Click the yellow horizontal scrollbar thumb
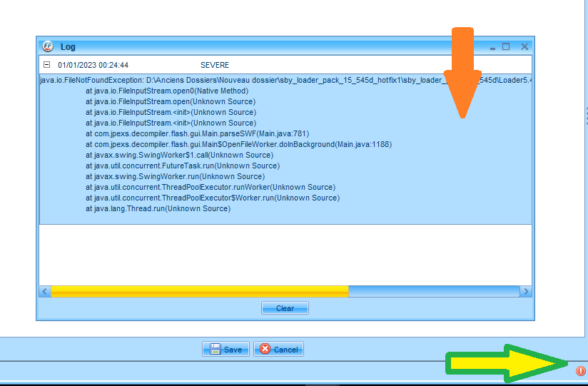The width and height of the screenshot is (588, 386). [x=200, y=291]
